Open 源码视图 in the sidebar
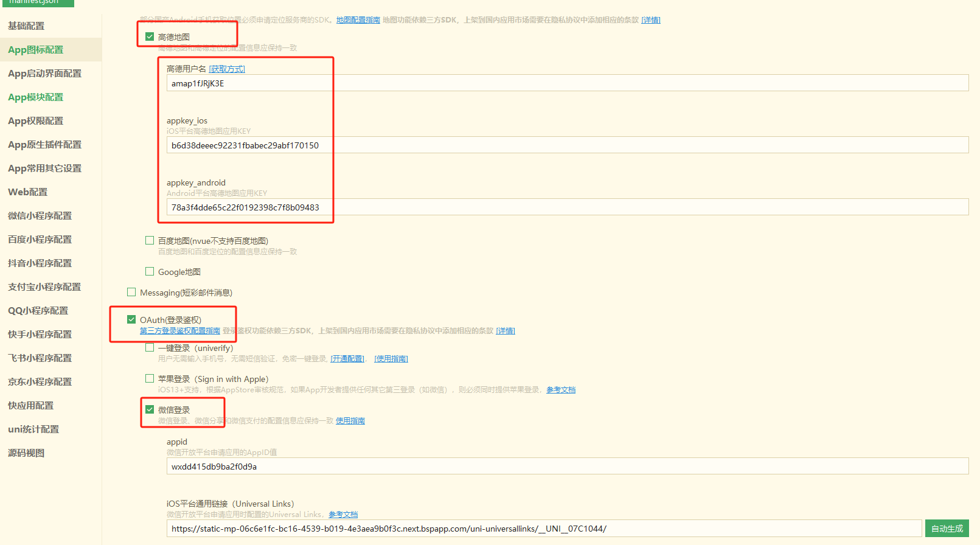The width and height of the screenshot is (980, 545). coord(26,453)
